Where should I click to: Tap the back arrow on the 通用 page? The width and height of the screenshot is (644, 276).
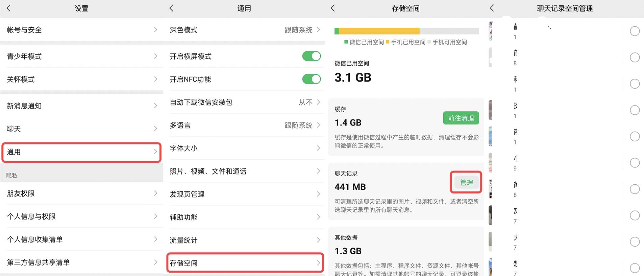172,8
